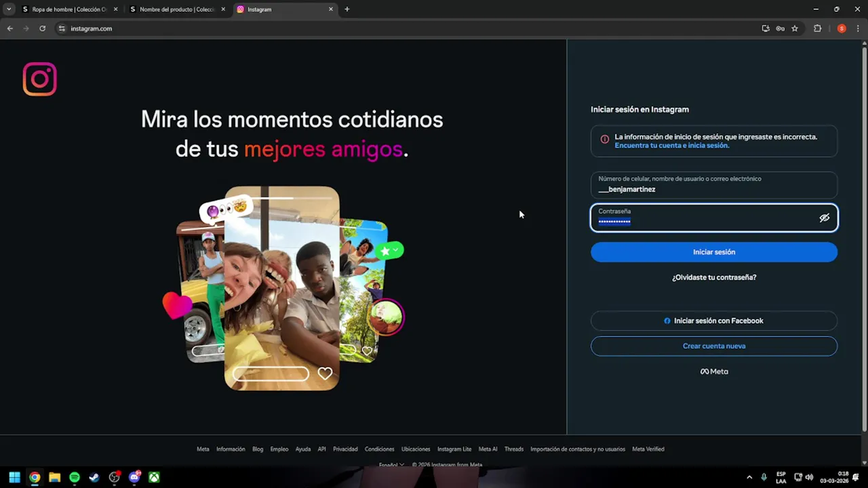The image size is (868, 488).
Task: Open Empleo footer link
Action: coord(279,449)
